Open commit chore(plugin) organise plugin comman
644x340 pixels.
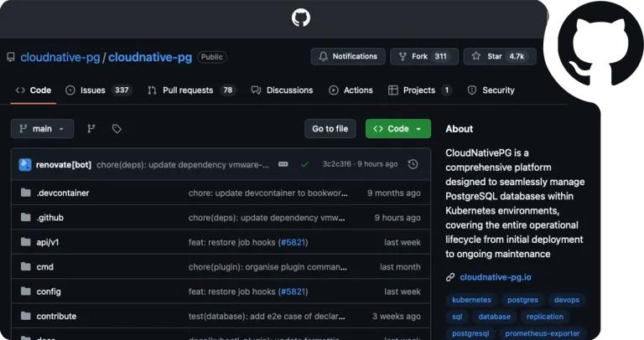coord(267,267)
